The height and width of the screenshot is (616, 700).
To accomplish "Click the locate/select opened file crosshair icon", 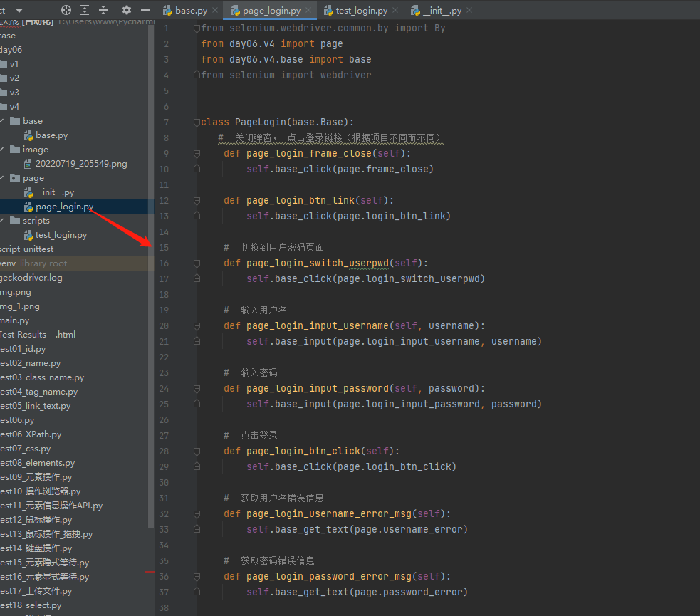I will pos(66,10).
